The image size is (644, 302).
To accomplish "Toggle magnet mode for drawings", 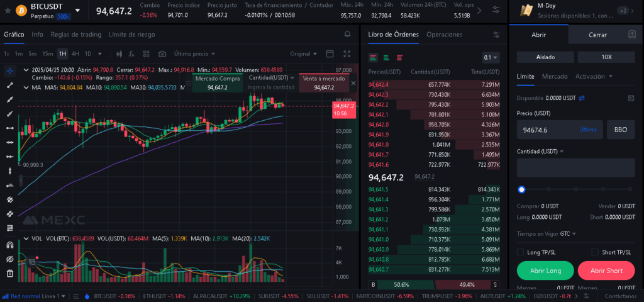I will (x=10, y=245).
